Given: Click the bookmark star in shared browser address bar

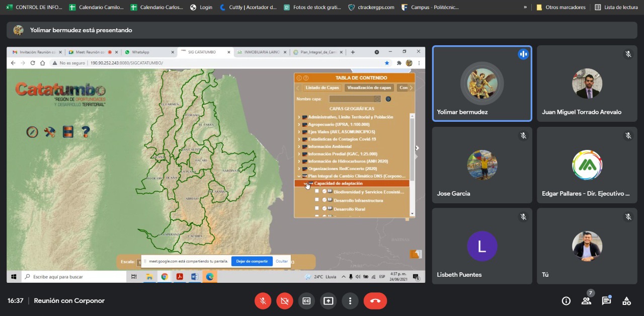Looking at the screenshot, I should (x=387, y=63).
